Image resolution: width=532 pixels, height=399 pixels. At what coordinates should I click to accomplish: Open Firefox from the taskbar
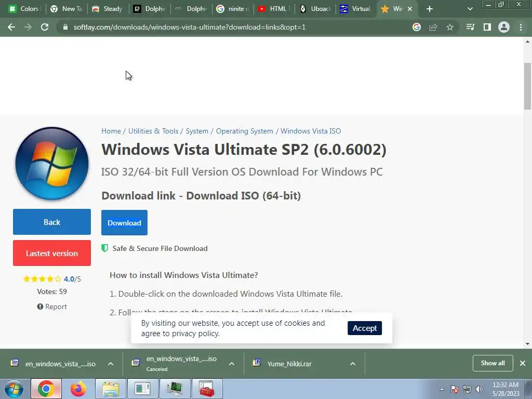click(78, 389)
